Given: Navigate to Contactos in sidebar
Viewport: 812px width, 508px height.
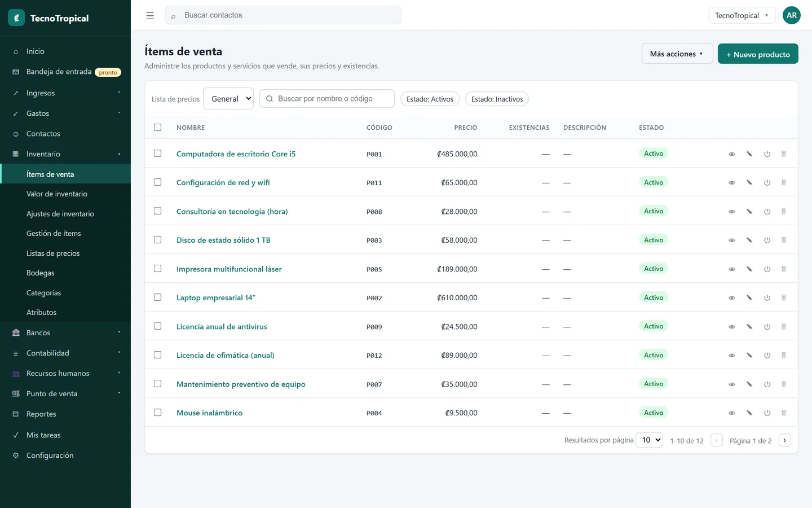Looking at the screenshot, I should (x=65, y=134).
